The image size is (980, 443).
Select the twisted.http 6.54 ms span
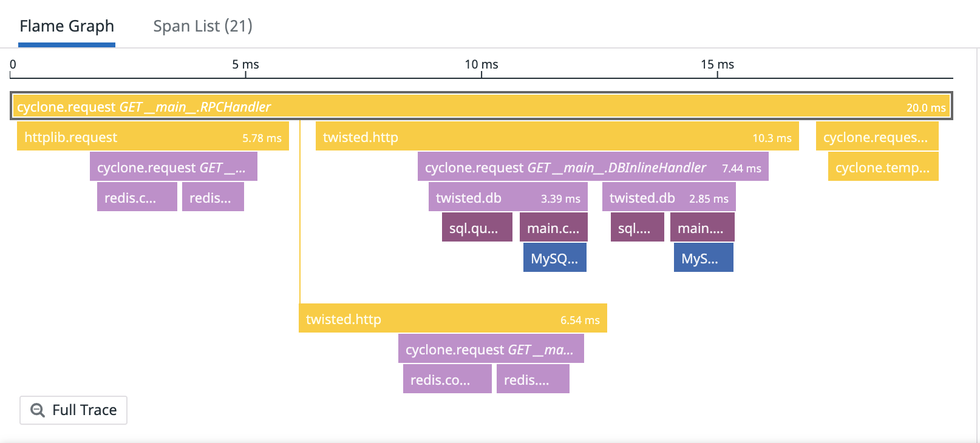point(453,318)
